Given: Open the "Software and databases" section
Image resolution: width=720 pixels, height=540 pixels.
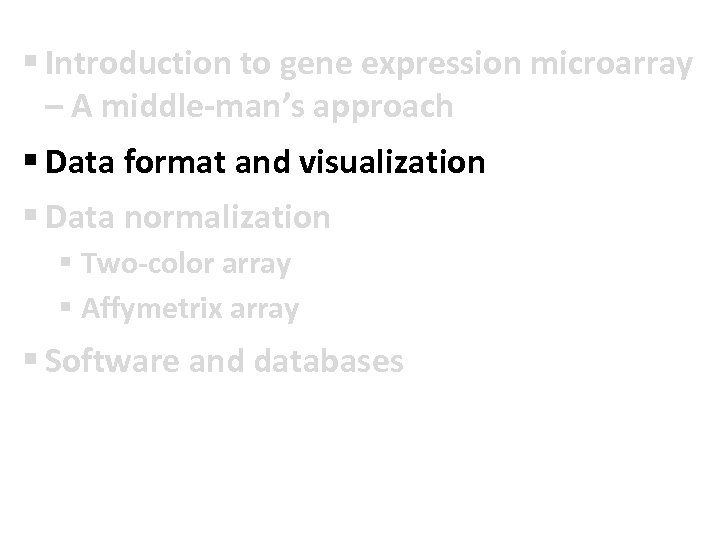Looking at the screenshot, I should pos(225,361).
